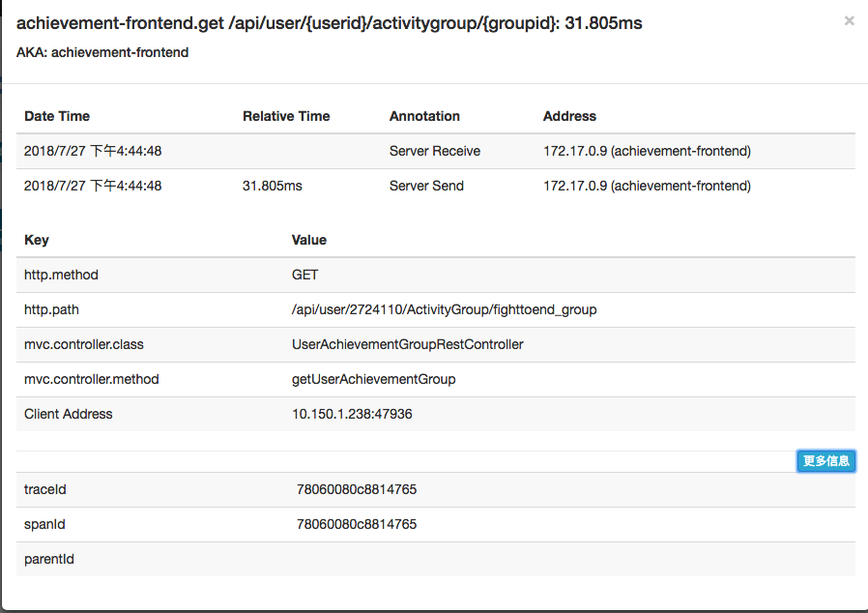
Task: Click the 31.805ms relative time value
Action: (x=268, y=186)
